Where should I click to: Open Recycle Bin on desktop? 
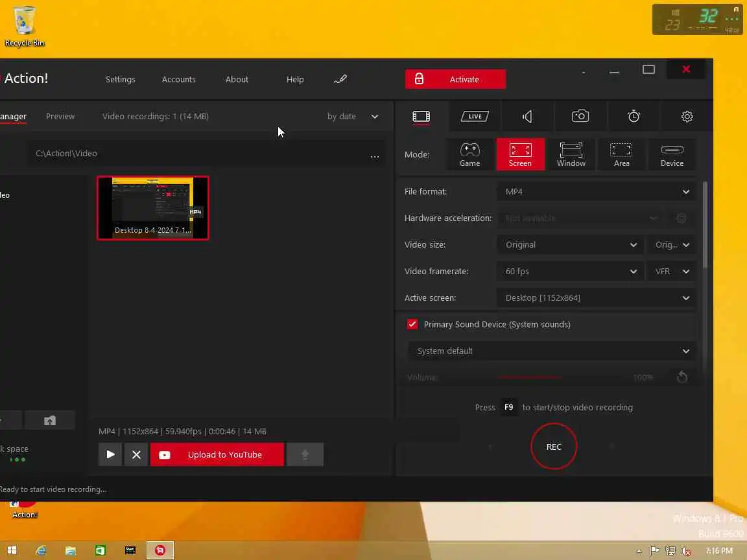(24, 26)
